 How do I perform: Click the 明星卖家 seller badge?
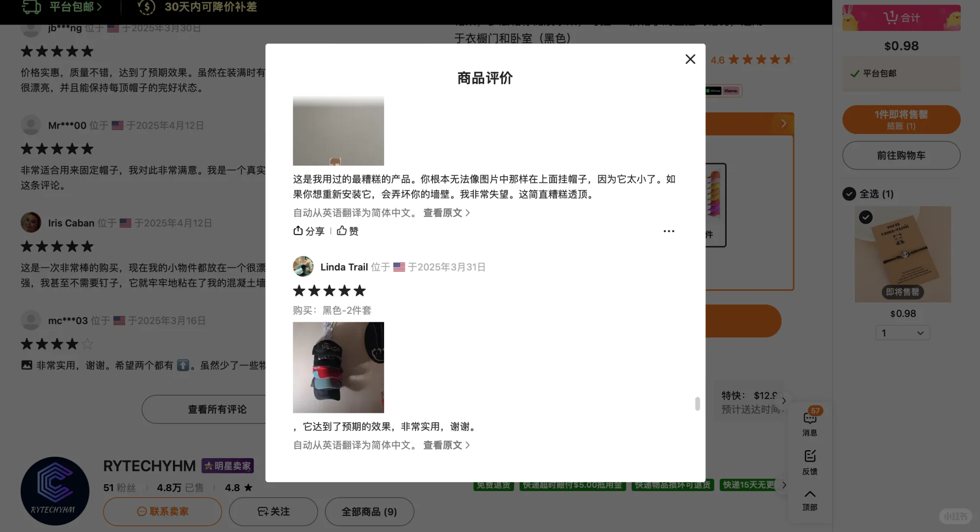click(x=227, y=465)
